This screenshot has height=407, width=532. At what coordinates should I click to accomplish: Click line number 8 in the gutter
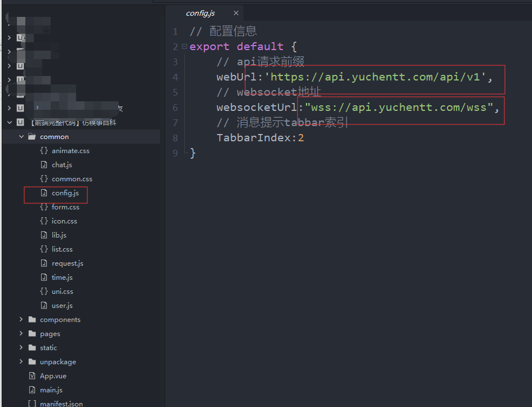point(175,138)
